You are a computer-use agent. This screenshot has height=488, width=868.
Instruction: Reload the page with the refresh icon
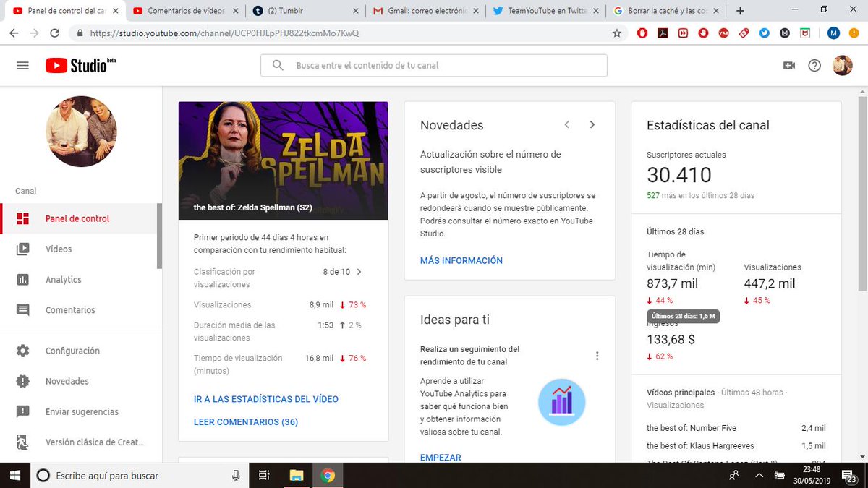coord(55,33)
